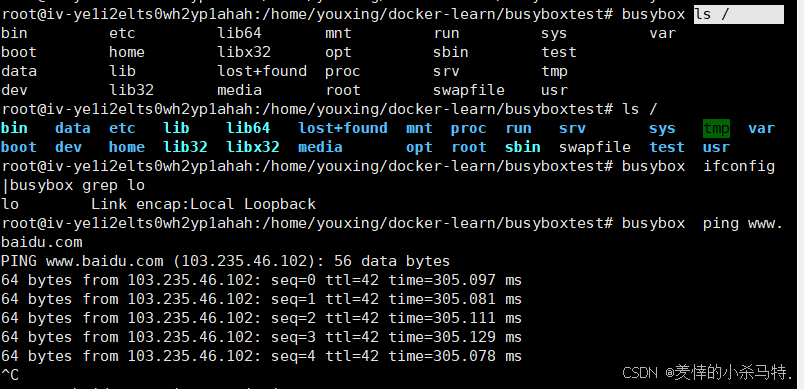Select bold 'sbin' directory name
This screenshot has width=804, height=389.
523,147
